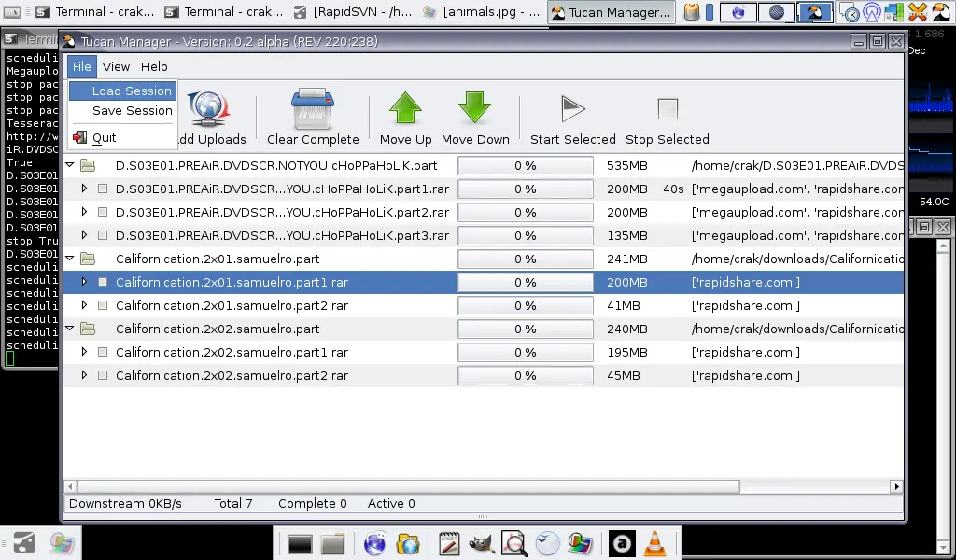
Task: Choose Load Session from File menu
Action: pyautogui.click(x=122, y=91)
